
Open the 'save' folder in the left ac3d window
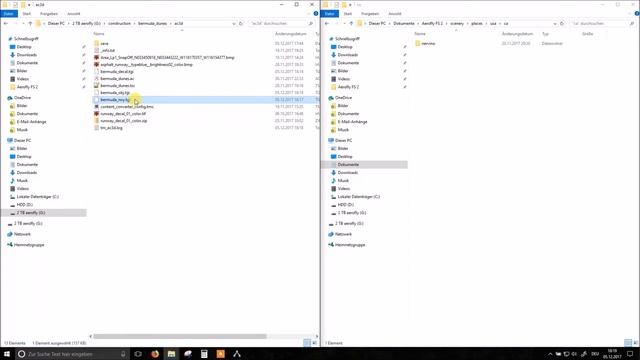tap(104, 43)
